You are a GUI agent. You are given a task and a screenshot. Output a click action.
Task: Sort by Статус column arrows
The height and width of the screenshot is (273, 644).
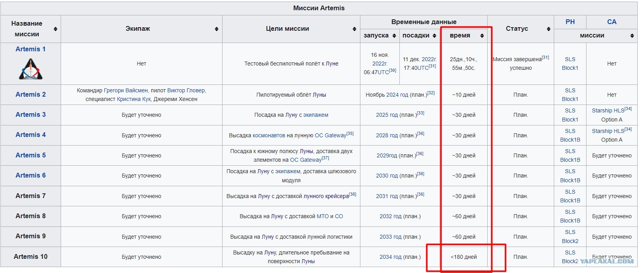click(x=549, y=29)
